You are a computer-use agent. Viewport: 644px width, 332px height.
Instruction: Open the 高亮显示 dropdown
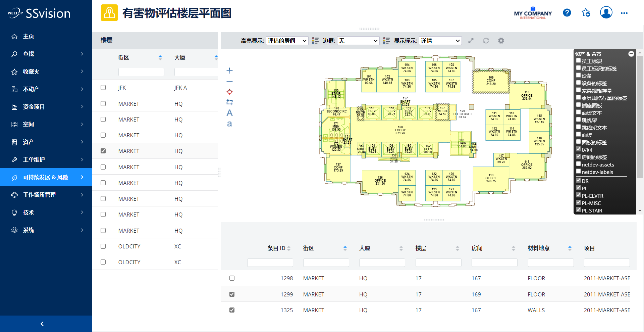point(287,41)
